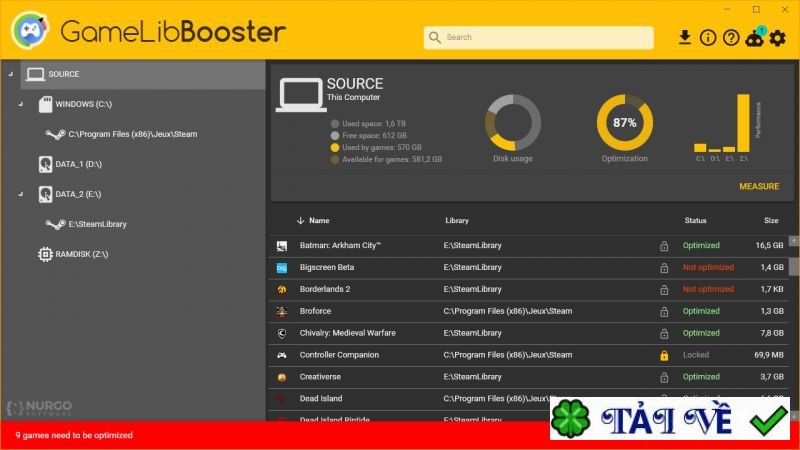Click Bigscreen Beta blue icon

point(282,268)
